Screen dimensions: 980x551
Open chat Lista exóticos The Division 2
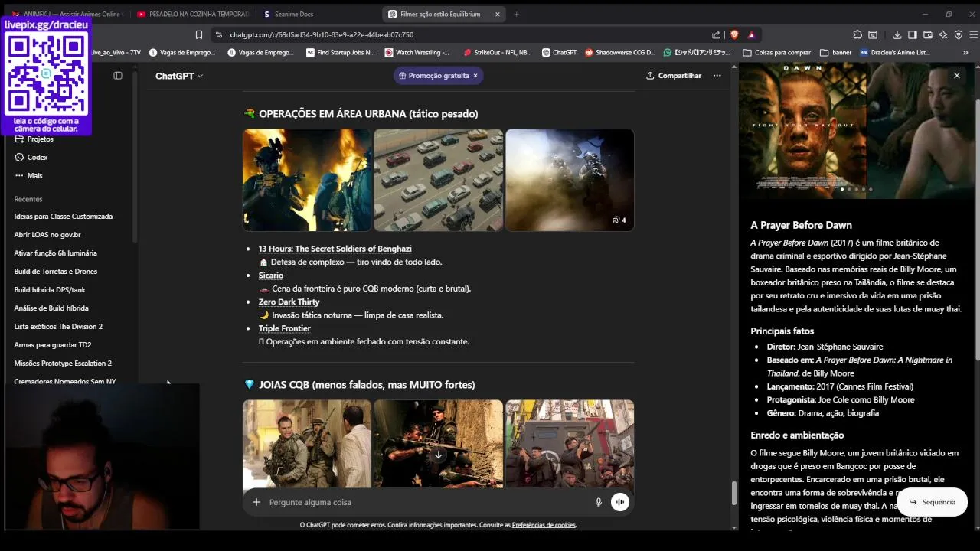tap(58, 327)
